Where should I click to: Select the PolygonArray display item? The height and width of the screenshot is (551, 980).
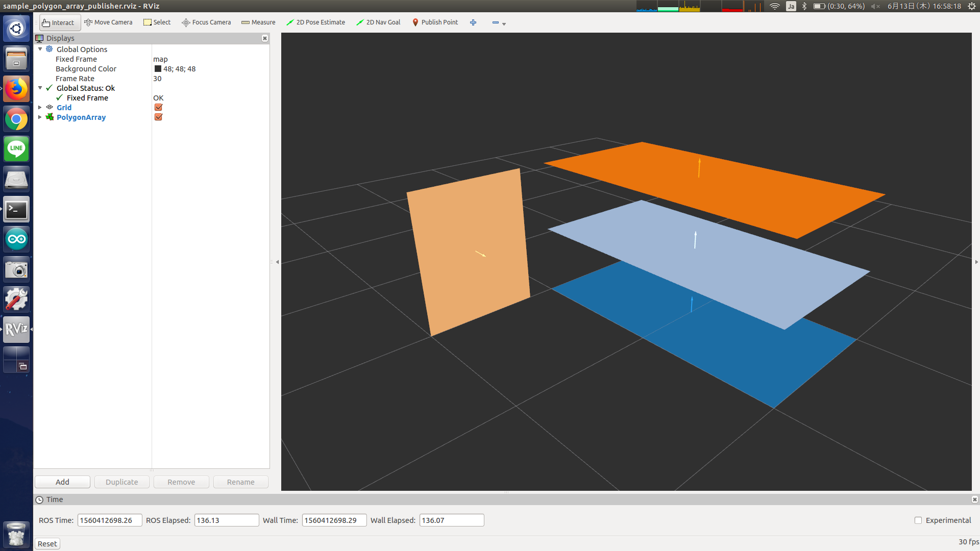pos(81,117)
